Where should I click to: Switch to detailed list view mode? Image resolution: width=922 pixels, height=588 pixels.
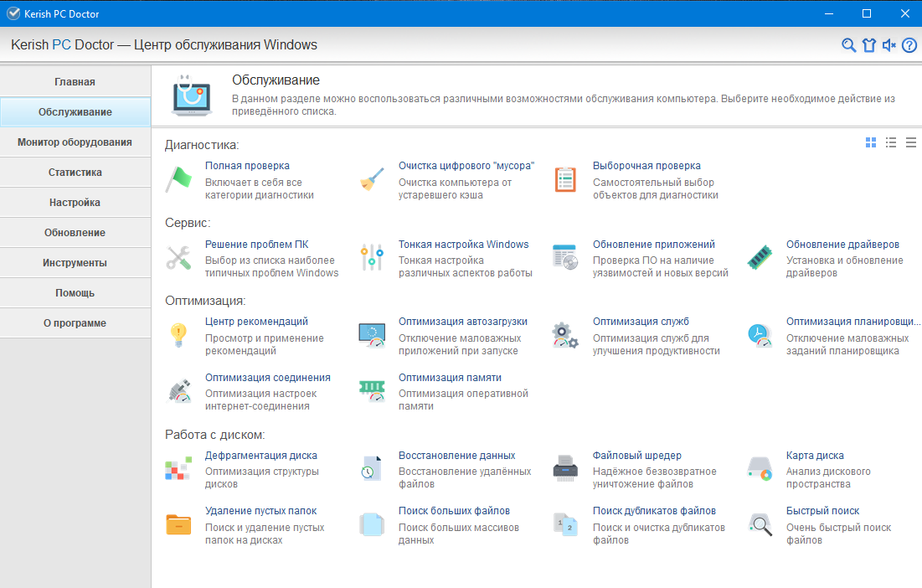tap(891, 142)
